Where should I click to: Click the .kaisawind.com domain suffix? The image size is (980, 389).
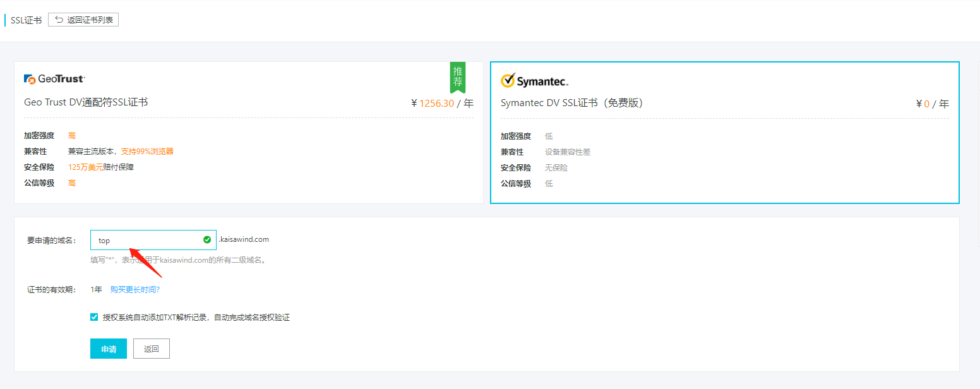(244, 240)
